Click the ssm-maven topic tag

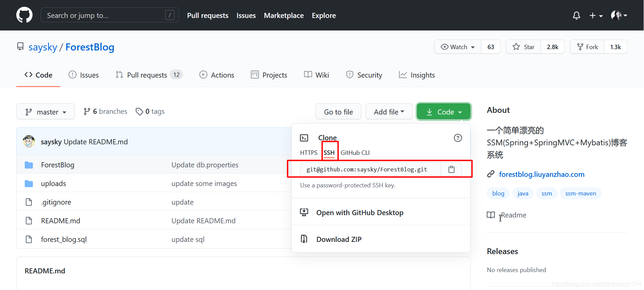tap(581, 193)
